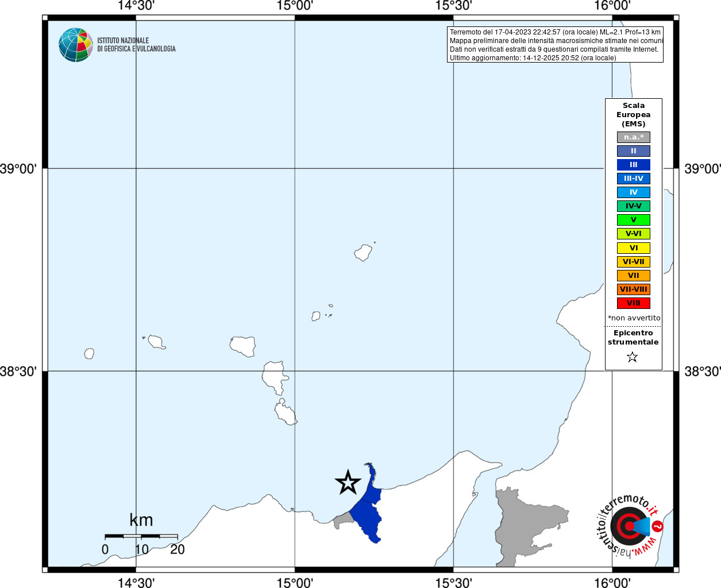The height and width of the screenshot is (588, 721).
Task: Click the INGV globe logo
Action: 76,45
